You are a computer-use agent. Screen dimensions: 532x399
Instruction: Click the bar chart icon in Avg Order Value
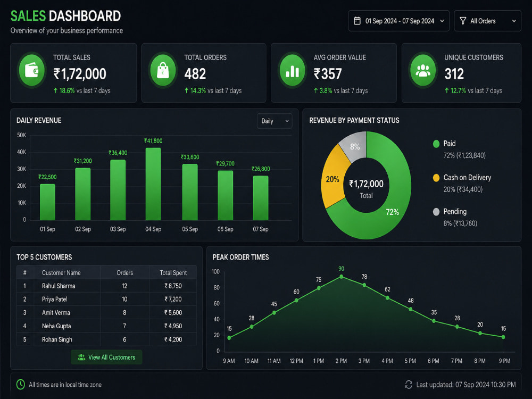(292, 71)
